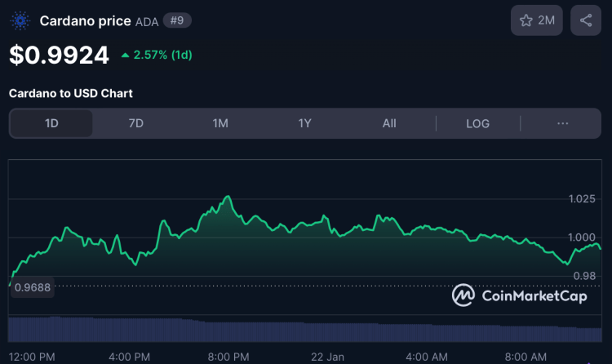Click the 0.98 y-axis label

click(584, 276)
